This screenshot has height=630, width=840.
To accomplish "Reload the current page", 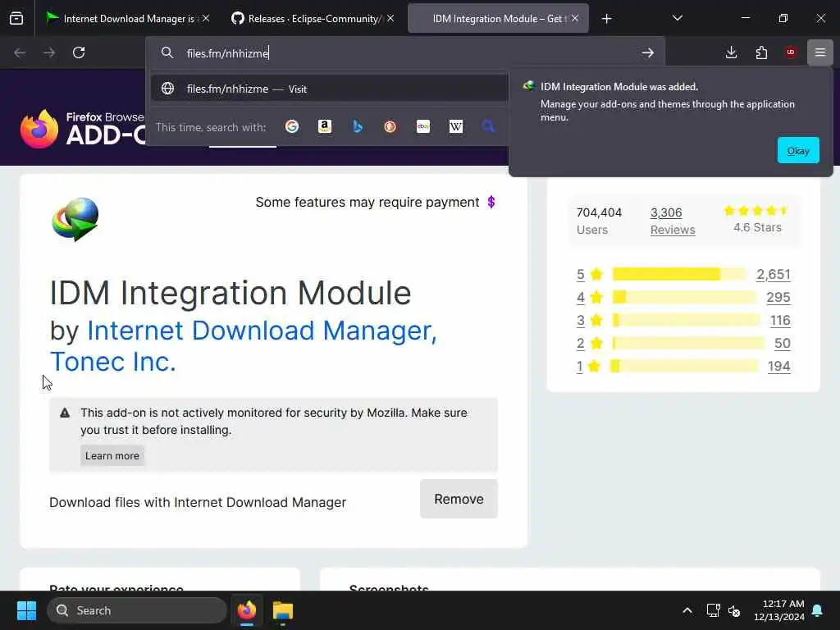I will pyautogui.click(x=79, y=52).
